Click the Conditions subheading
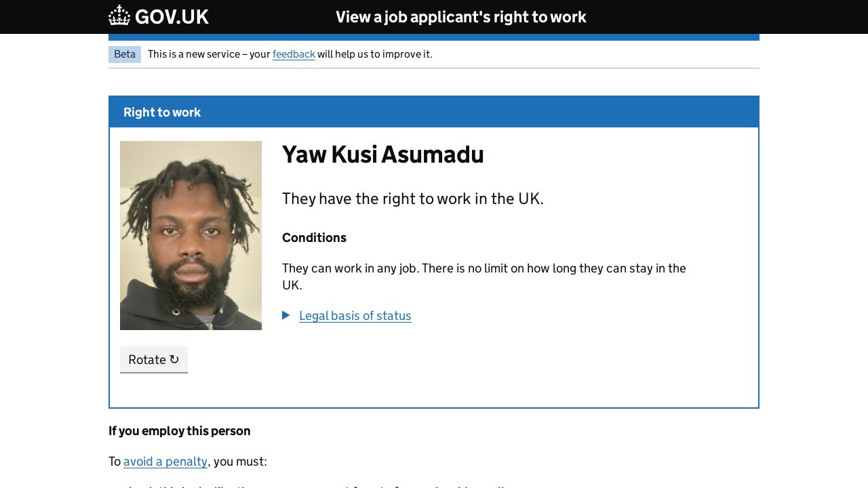The width and height of the screenshot is (868, 488). coord(314,238)
